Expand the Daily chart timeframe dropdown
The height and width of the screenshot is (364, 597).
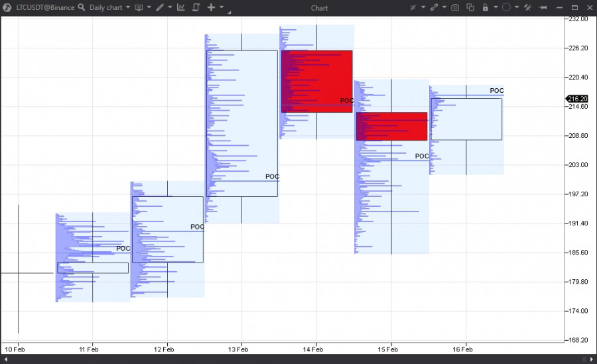coord(109,7)
